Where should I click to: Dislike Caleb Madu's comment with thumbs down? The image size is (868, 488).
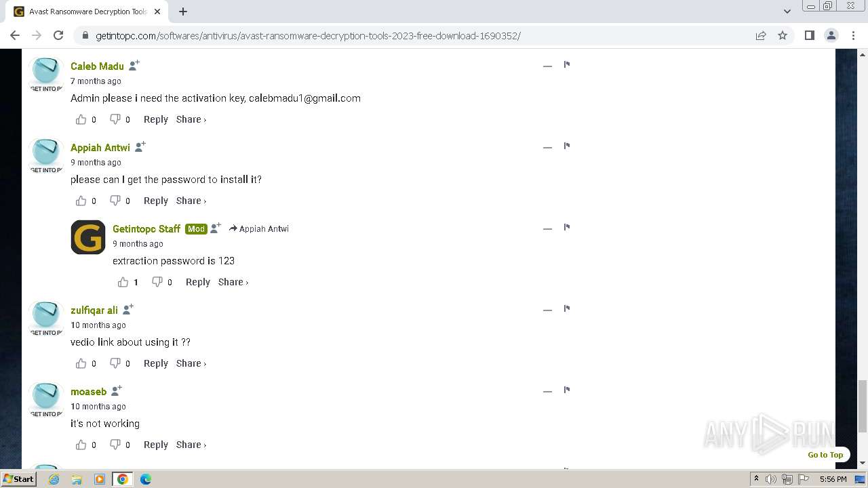click(115, 119)
